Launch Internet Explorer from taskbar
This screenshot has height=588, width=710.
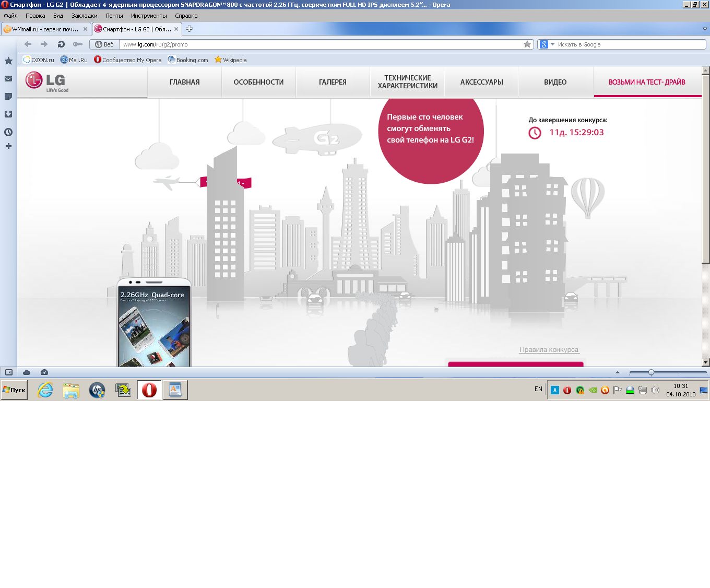tap(45, 390)
